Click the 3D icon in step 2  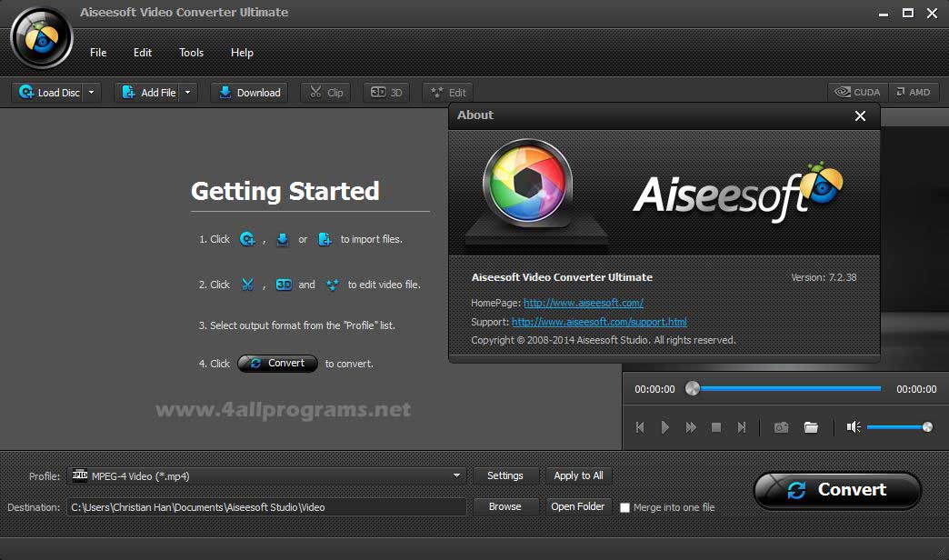click(x=284, y=285)
